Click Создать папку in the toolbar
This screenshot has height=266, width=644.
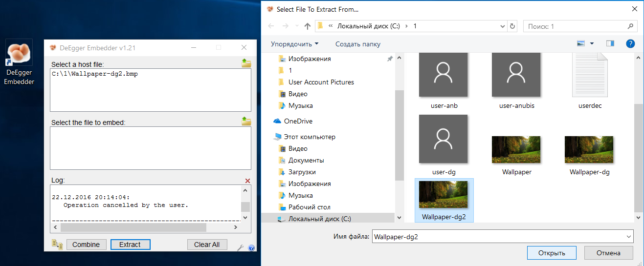tap(357, 44)
